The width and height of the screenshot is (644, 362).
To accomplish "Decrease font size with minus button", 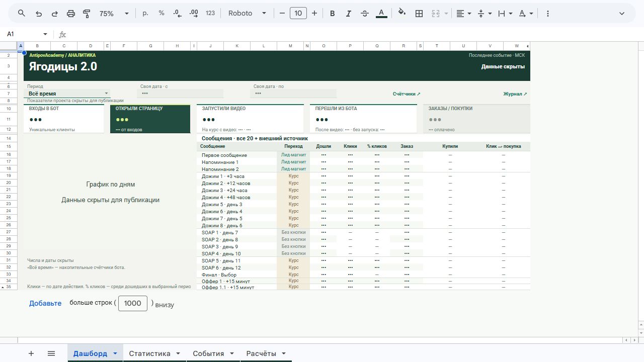I will click(282, 14).
